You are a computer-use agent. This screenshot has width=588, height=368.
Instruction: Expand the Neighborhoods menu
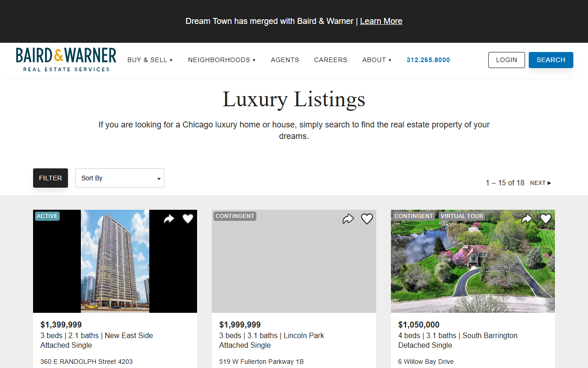tap(222, 60)
